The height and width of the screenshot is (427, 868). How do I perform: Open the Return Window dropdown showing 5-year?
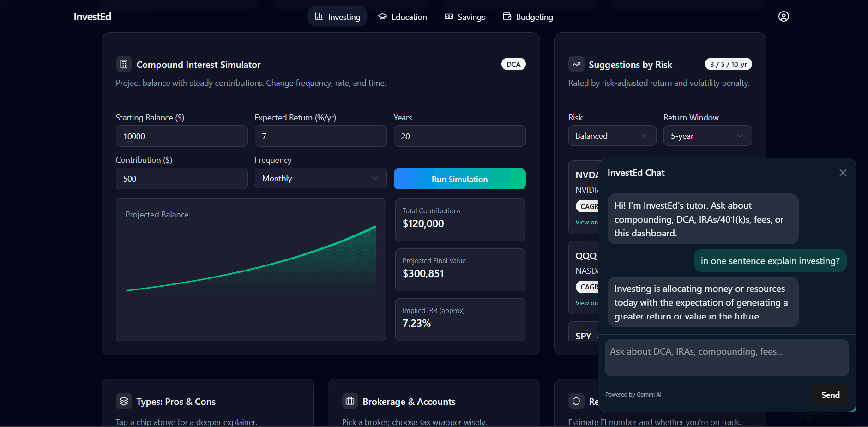(x=707, y=136)
